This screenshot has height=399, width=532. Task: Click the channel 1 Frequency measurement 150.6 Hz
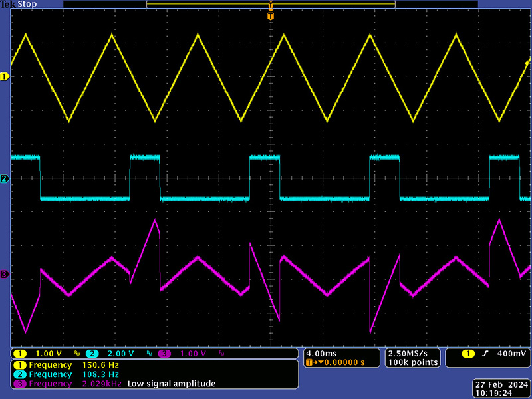pyautogui.click(x=70, y=365)
